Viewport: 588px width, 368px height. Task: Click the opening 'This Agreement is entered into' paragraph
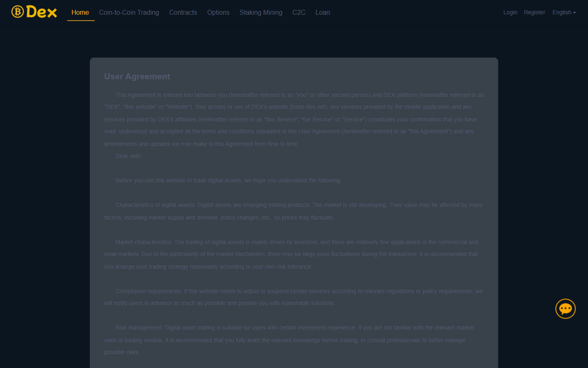[294, 119]
